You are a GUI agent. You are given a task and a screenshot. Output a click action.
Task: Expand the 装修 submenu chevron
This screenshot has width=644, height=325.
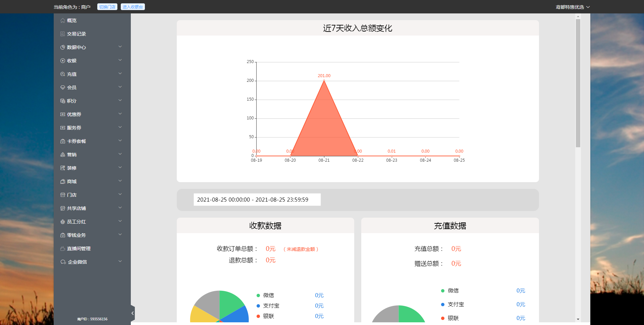[x=120, y=167]
